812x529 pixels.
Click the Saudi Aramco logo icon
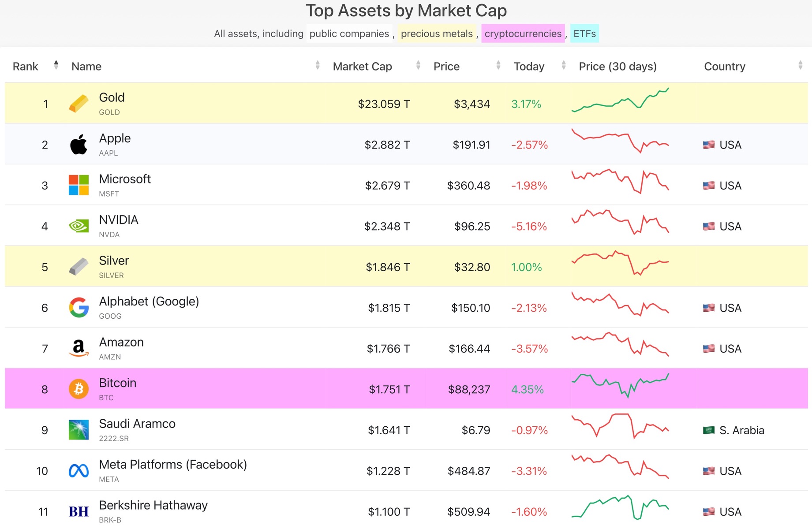79,430
